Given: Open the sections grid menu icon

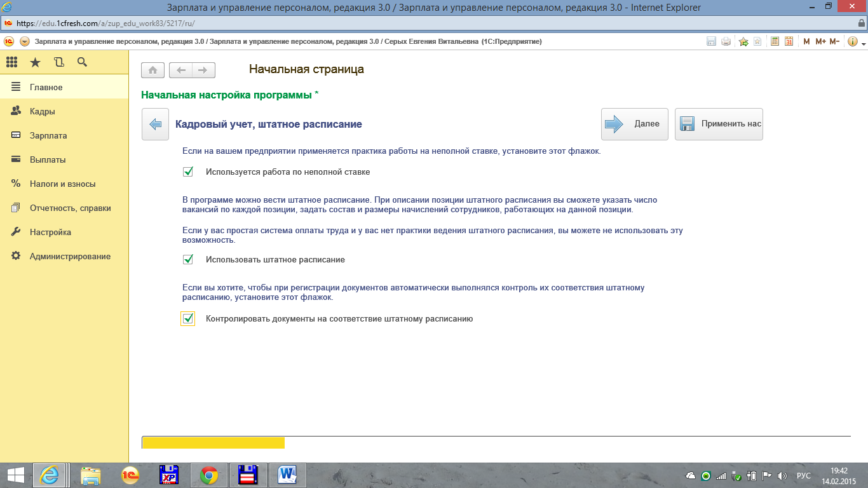Looking at the screenshot, I should [11, 62].
